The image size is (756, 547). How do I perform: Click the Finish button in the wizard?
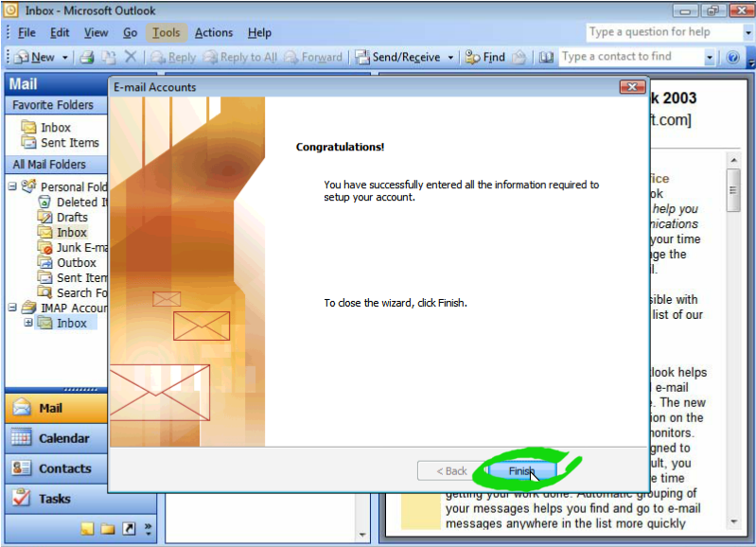point(521,470)
